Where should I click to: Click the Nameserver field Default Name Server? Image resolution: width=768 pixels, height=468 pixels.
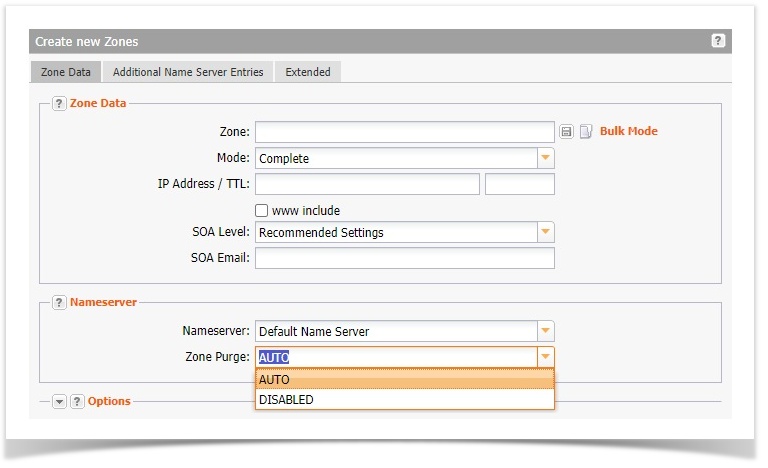coord(396,331)
